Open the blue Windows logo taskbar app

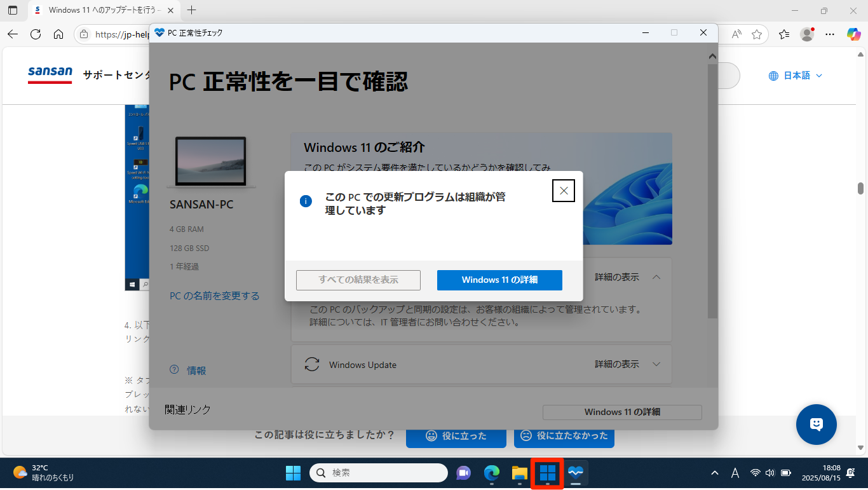[x=548, y=473]
